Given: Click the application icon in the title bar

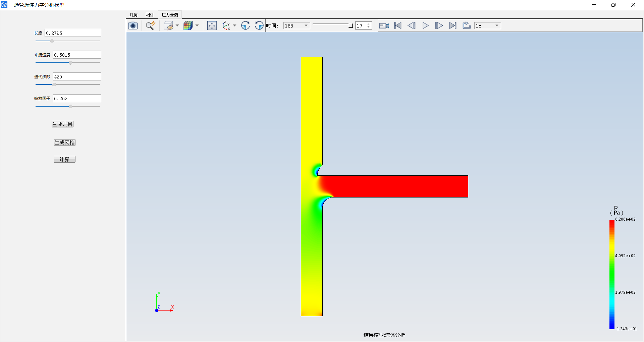Looking at the screenshot, I should [x=4, y=5].
